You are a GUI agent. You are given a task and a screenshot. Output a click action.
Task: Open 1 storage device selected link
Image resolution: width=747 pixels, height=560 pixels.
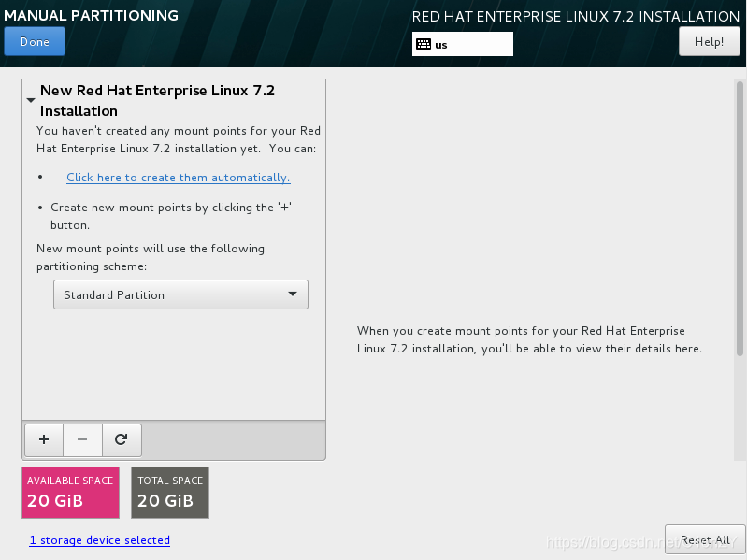(99, 540)
